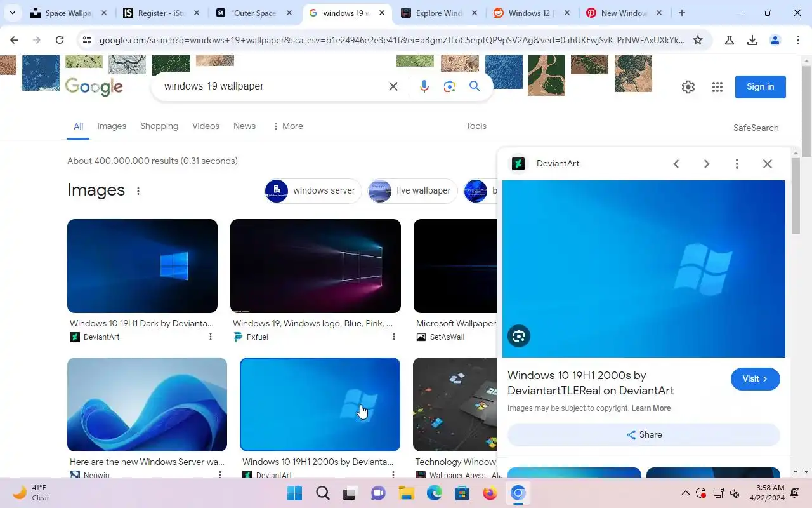
Task: Start voice search with the microphone icon
Action: (424, 86)
